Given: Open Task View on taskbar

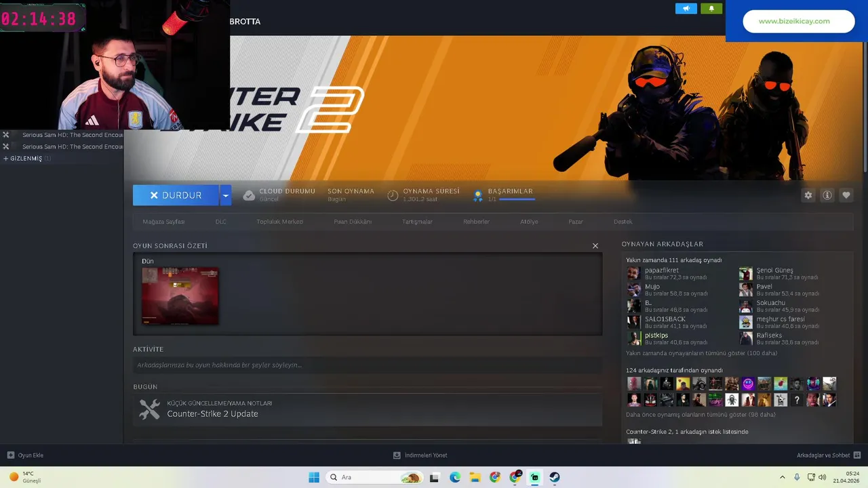Looking at the screenshot, I should pos(435,477).
